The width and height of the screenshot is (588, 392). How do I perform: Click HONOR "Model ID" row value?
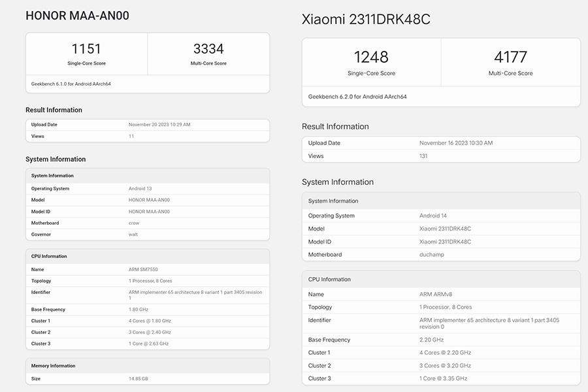[149, 212]
